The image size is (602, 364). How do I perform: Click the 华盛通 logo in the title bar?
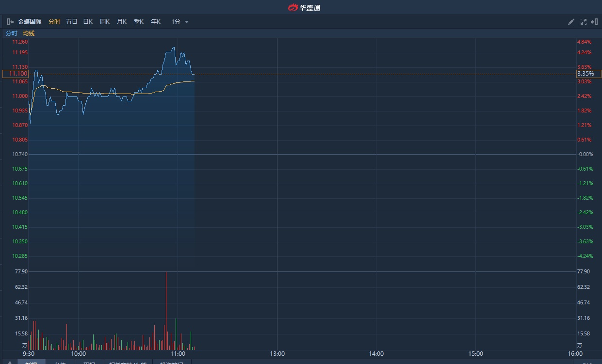pos(304,7)
